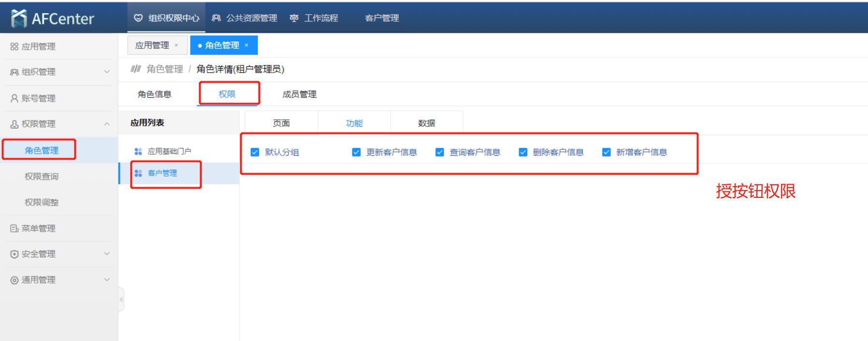The width and height of the screenshot is (868, 341).
Task: Click the 工作流程 header icon
Action: pyautogui.click(x=294, y=18)
